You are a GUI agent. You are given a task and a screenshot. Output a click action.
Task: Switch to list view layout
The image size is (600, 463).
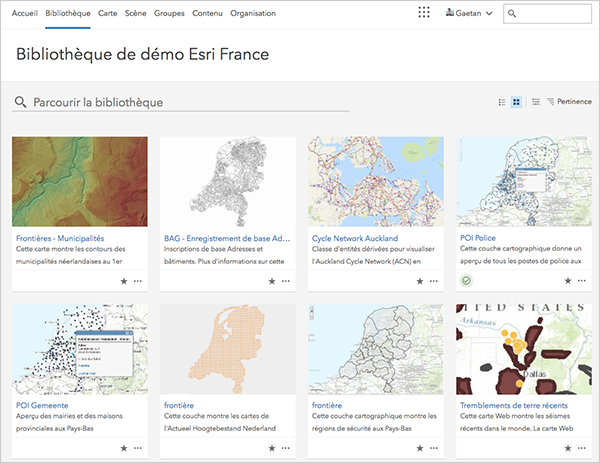pyautogui.click(x=502, y=102)
